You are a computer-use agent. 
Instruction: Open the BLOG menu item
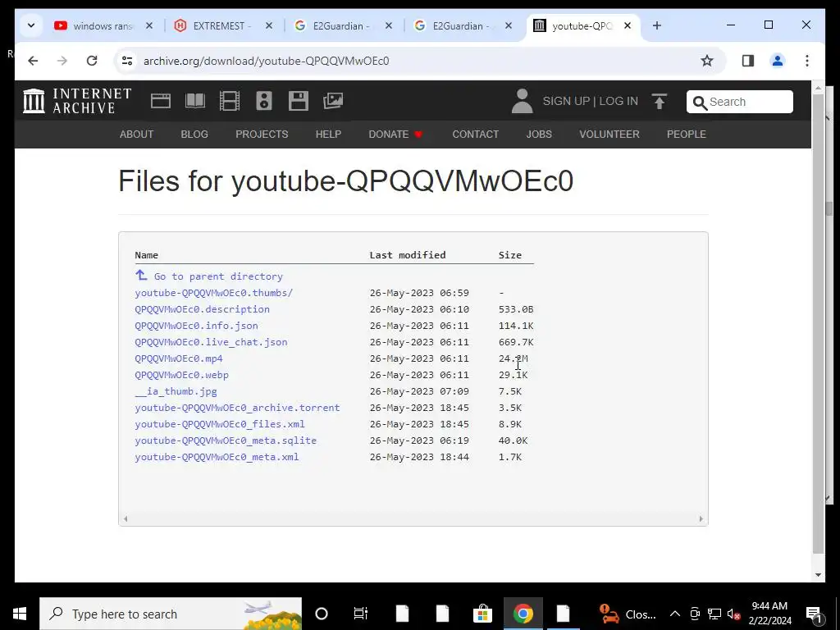[x=194, y=135]
